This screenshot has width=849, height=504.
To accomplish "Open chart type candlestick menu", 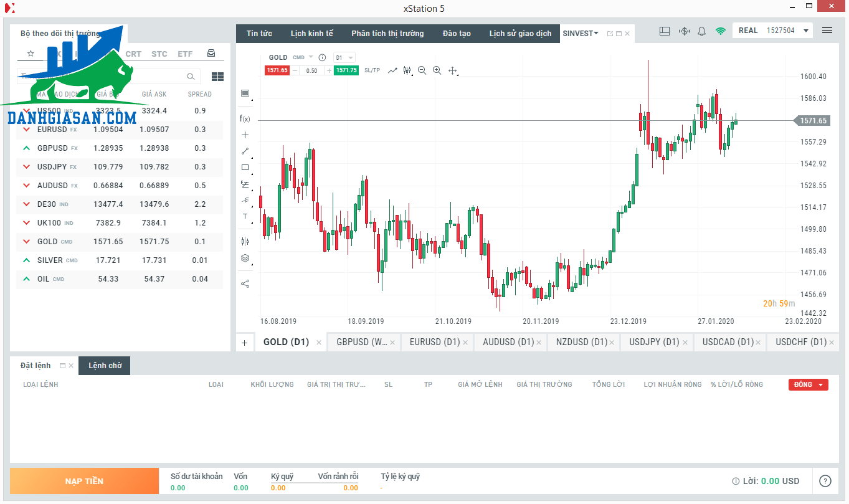I will tap(407, 70).
